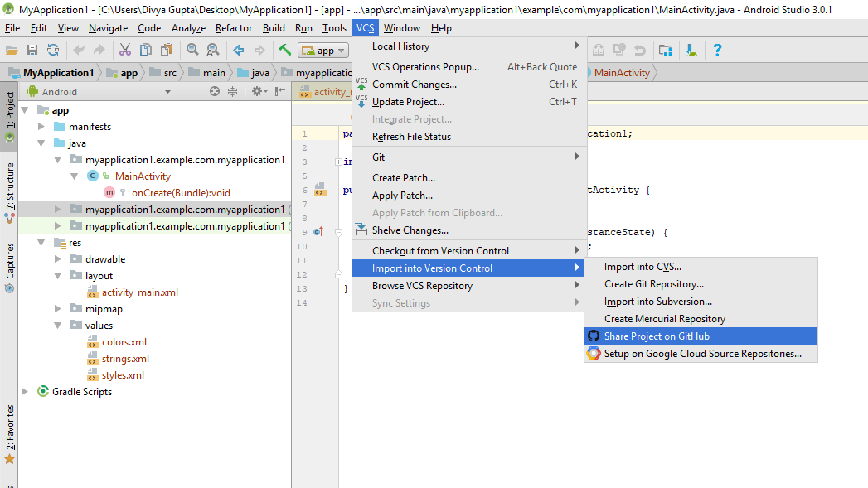Click the override gutter icon on line 9
This screenshot has height=488, width=868.
point(318,232)
